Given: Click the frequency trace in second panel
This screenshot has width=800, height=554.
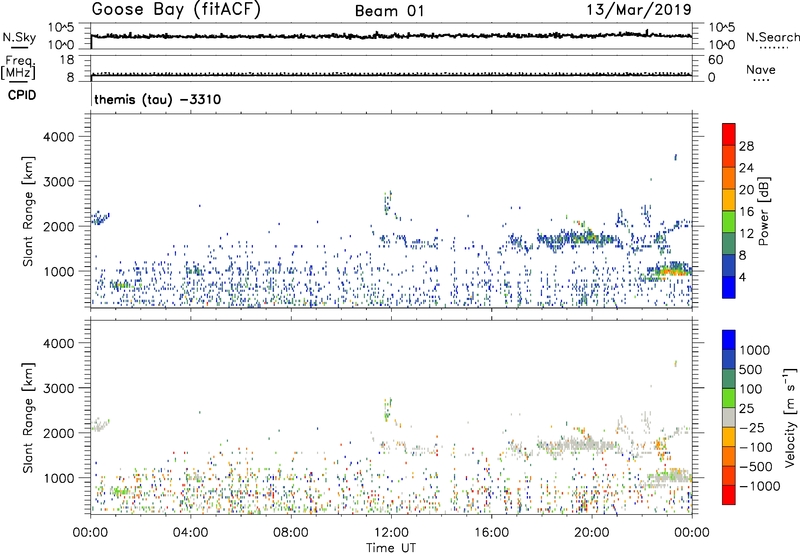Looking at the screenshot, I should [x=391, y=74].
